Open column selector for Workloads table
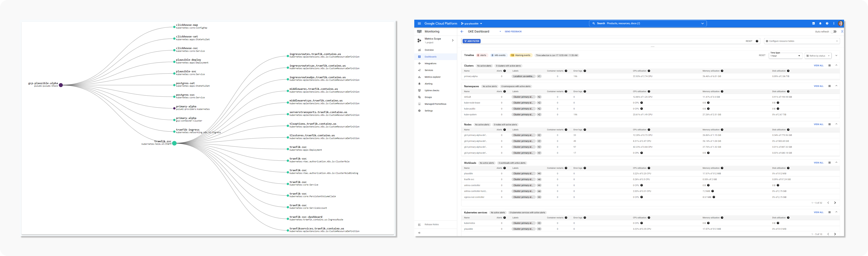This screenshot has height=256, width=868. (830, 163)
